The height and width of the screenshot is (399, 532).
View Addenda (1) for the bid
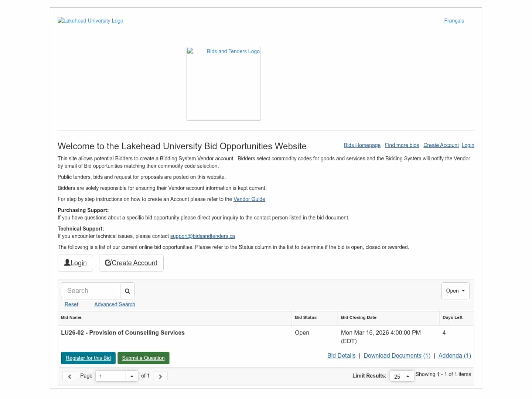point(454,355)
